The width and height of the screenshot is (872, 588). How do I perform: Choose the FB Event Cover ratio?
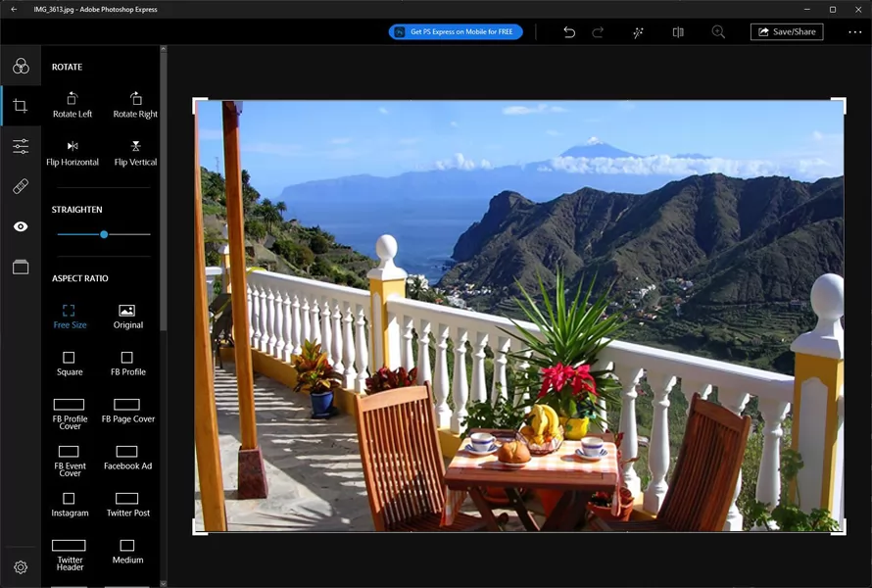point(70,462)
